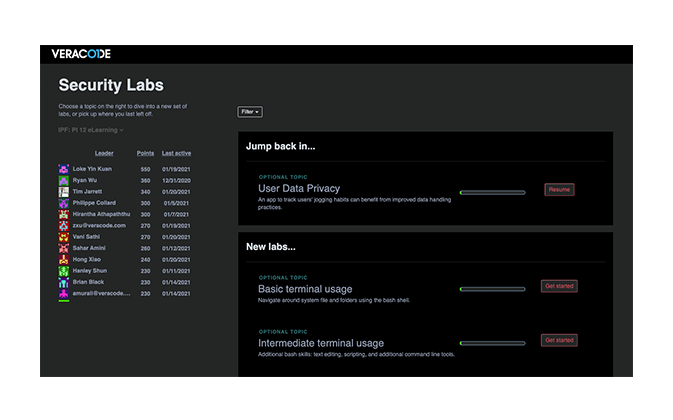Click Philippe Collard's avatar icon
This screenshot has width=673, height=420.
[64, 203]
